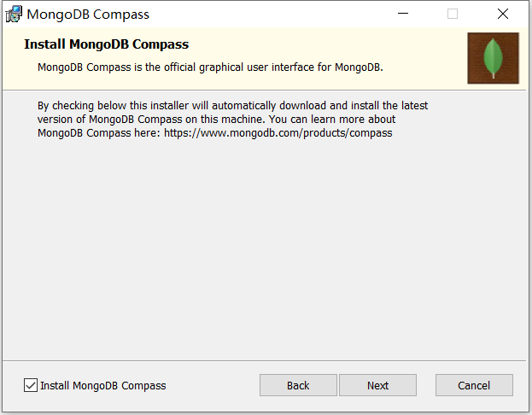Cancel the MongoDB setup wizard
This screenshot has height=415, width=532.
(474, 385)
